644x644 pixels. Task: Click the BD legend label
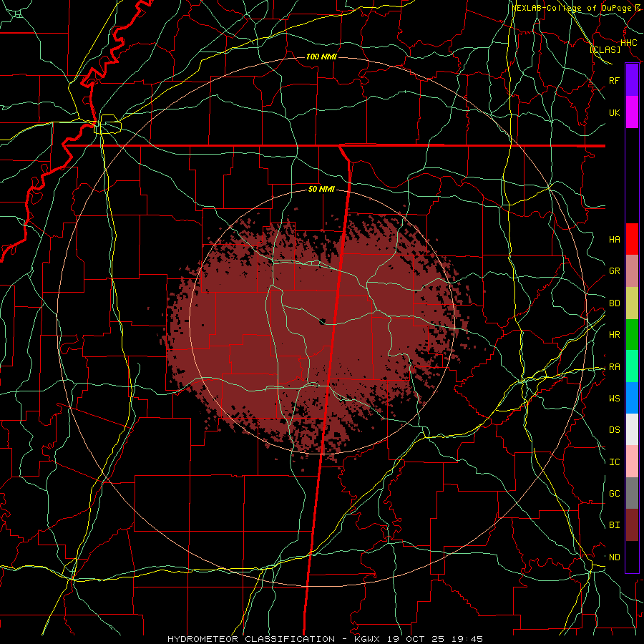(x=614, y=303)
